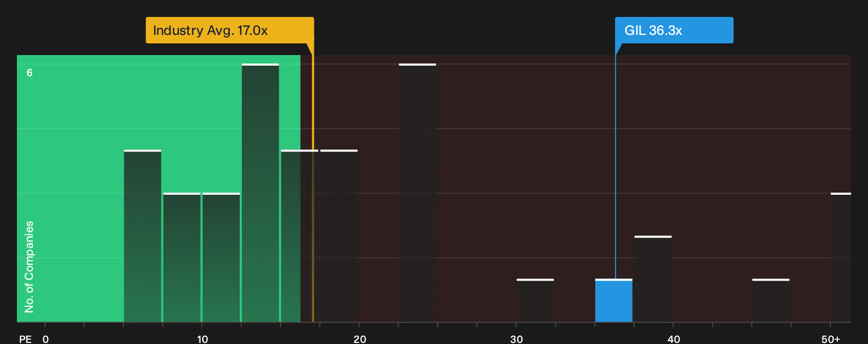The image size is (868, 344).
Task: Click the bar from PE 15 to 17
Action: pyautogui.click(x=300, y=236)
